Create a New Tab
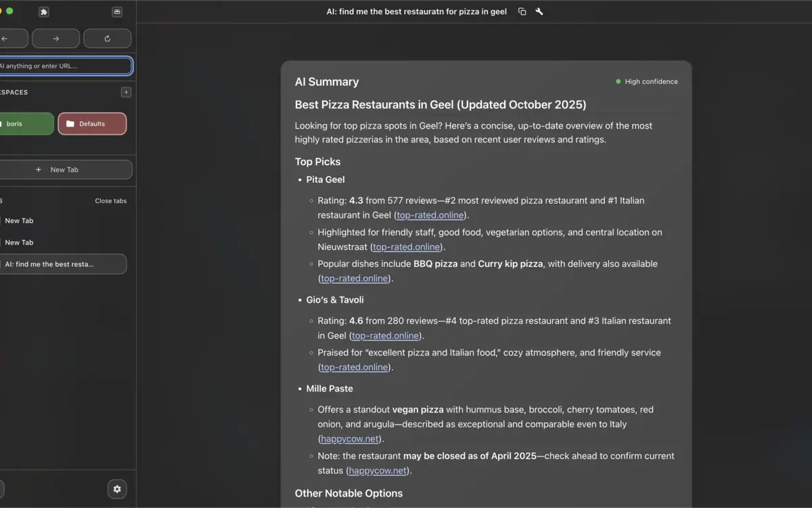Viewport: 812px width, 508px height. [65, 169]
